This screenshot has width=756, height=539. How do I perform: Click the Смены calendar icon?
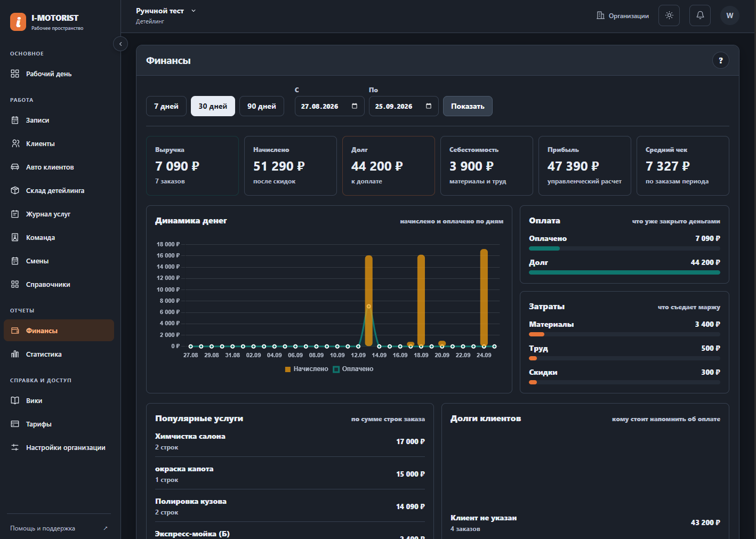(x=15, y=261)
